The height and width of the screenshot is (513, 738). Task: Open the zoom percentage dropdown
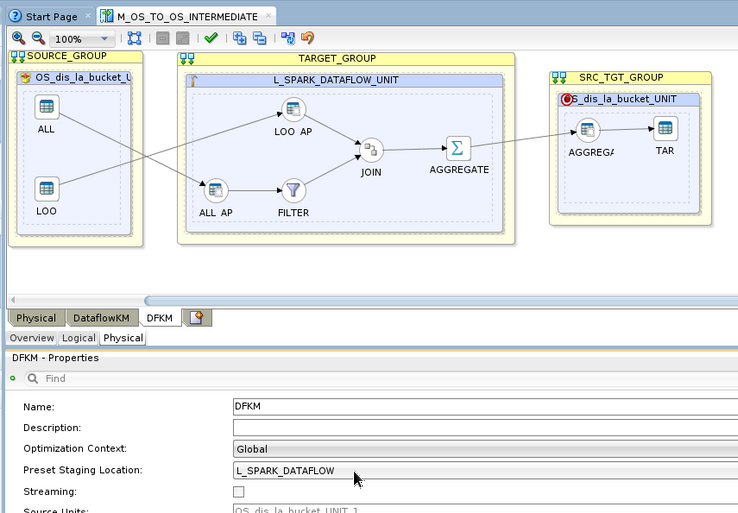[104, 39]
